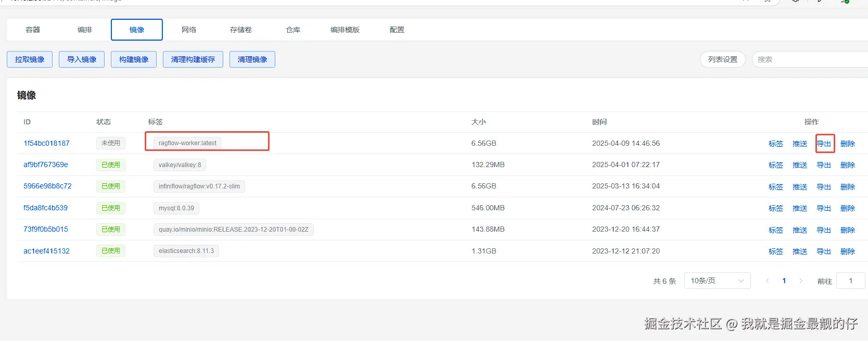Click the 导入镜像 button
The height and width of the screenshot is (341, 868).
[82, 59]
